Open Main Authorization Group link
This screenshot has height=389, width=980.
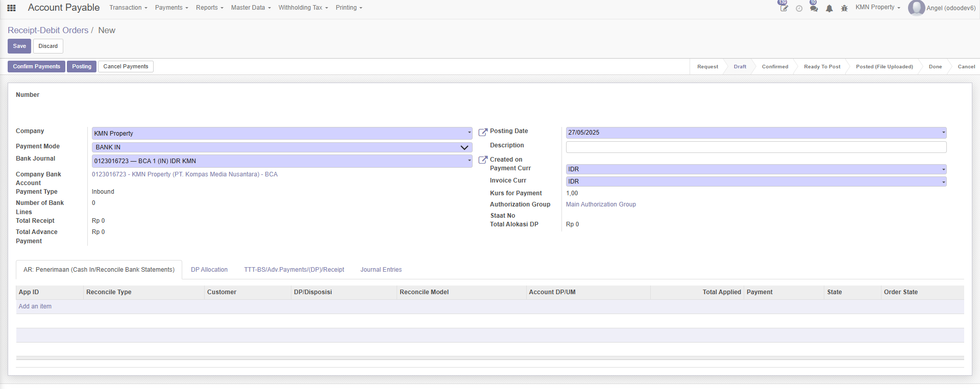(601, 204)
